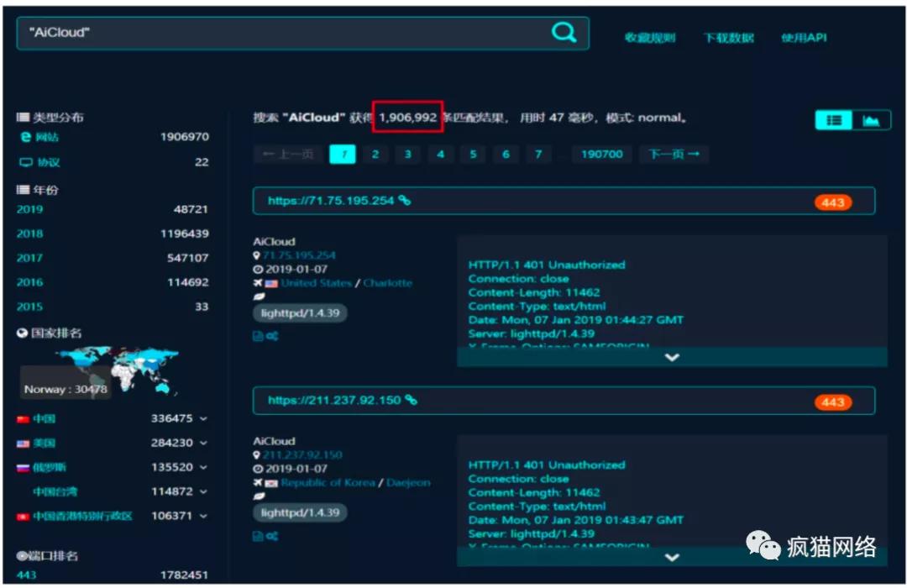Image resolution: width=907 pixels, height=588 pixels.
Task: Click the 下一页 next page button
Action: (674, 154)
